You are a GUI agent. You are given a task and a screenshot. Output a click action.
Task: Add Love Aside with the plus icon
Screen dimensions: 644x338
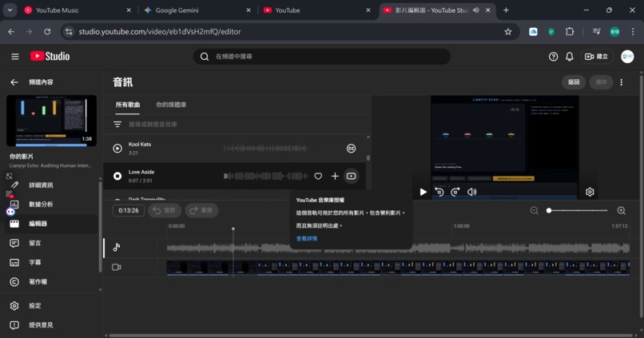(335, 176)
